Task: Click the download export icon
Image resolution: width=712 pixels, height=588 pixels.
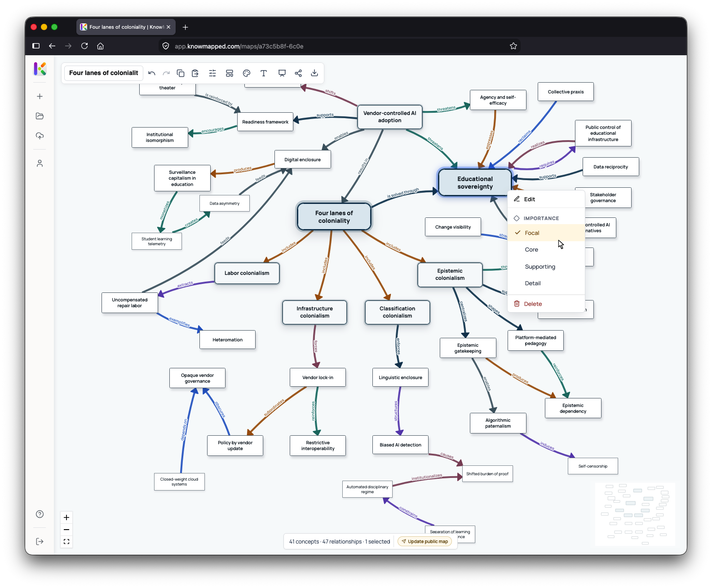Action: [314, 73]
